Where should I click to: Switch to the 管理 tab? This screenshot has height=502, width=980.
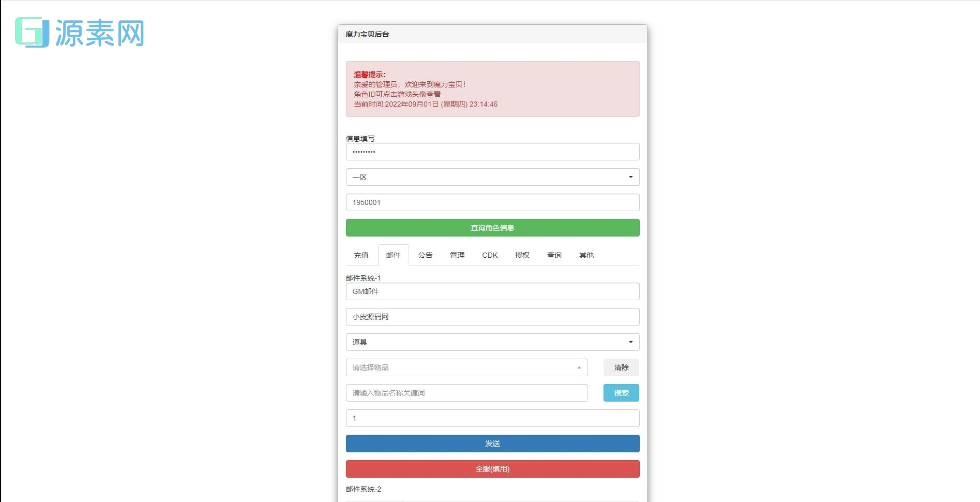click(x=457, y=255)
